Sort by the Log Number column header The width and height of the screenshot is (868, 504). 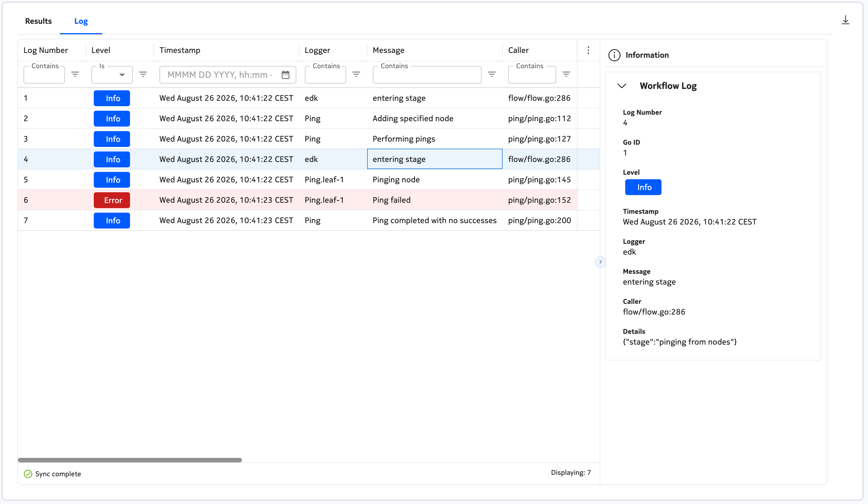pyautogui.click(x=45, y=50)
